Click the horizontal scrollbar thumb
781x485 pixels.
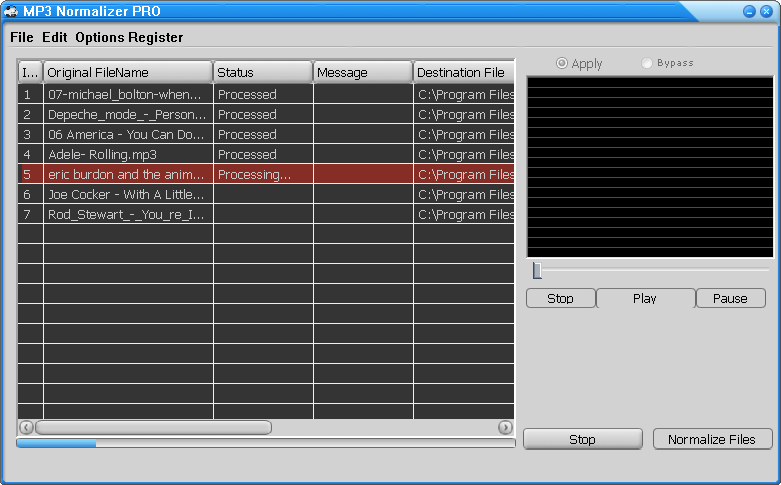[153, 427]
